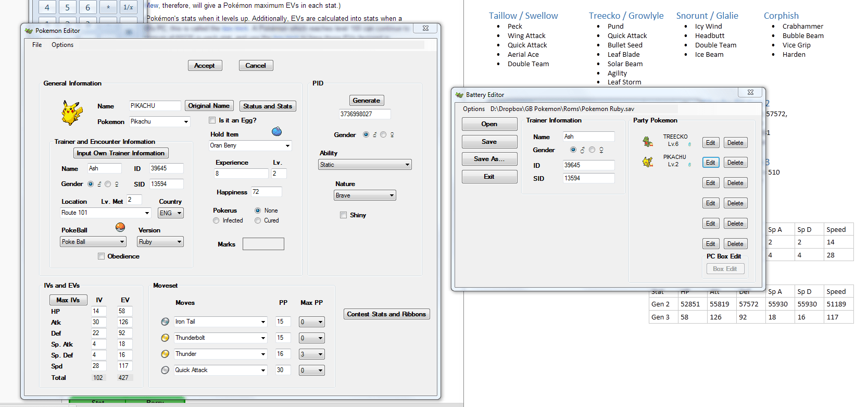Image resolution: width=868 pixels, height=407 pixels.
Task: Check the "Is it an Egg?" checkbox
Action: pyautogui.click(x=212, y=120)
